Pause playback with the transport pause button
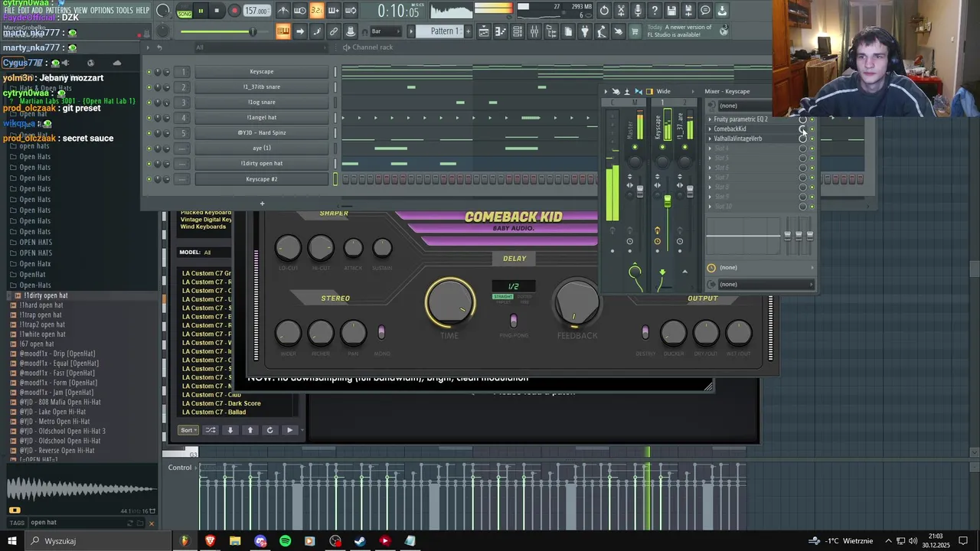This screenshot has width=980, height=551. pos(201,11)
